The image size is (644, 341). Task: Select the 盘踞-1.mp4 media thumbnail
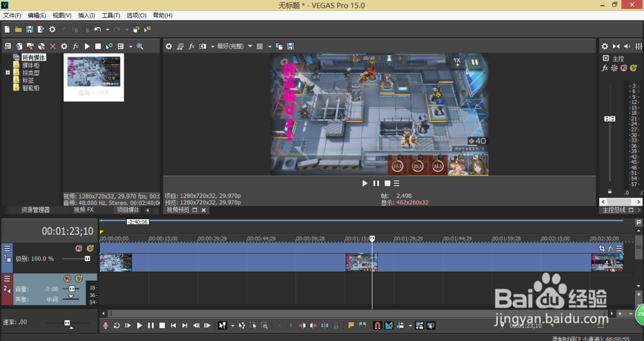click(x=93, y=77)
